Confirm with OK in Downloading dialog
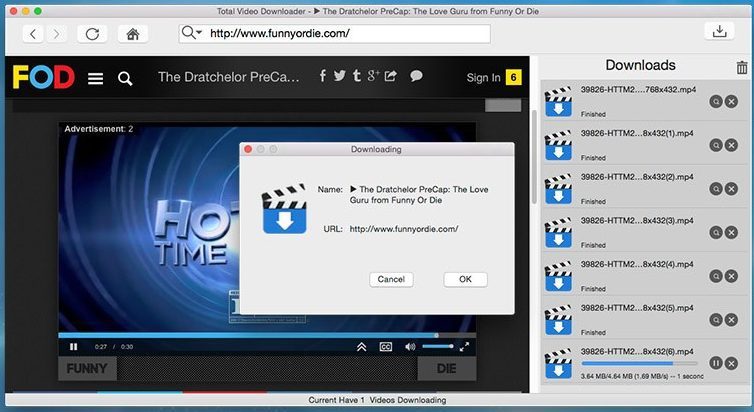This screenshot has height=412, width=754. click(465, 279)
